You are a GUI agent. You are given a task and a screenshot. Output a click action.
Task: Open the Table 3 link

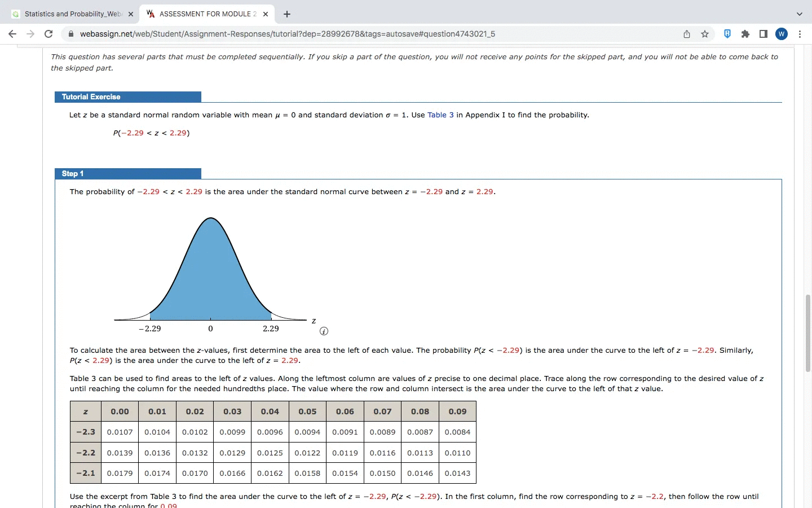point(441,115)
